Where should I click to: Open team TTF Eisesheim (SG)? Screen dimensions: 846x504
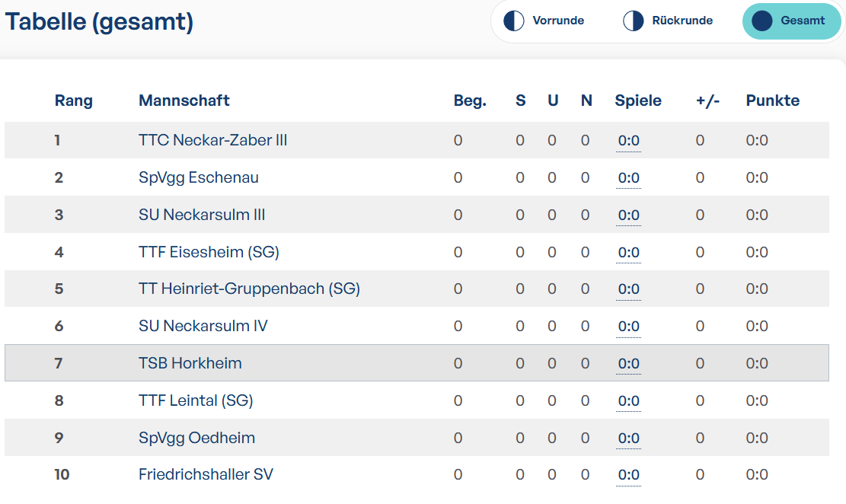(x=209, y=252)
